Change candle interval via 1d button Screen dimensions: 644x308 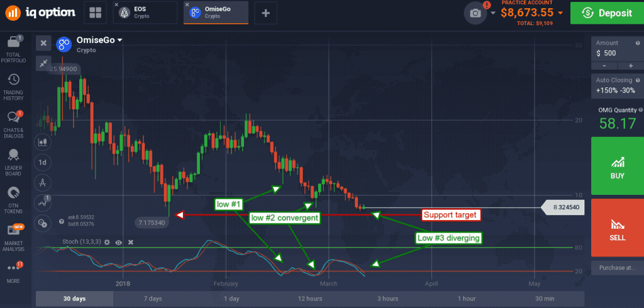(42, 162)
